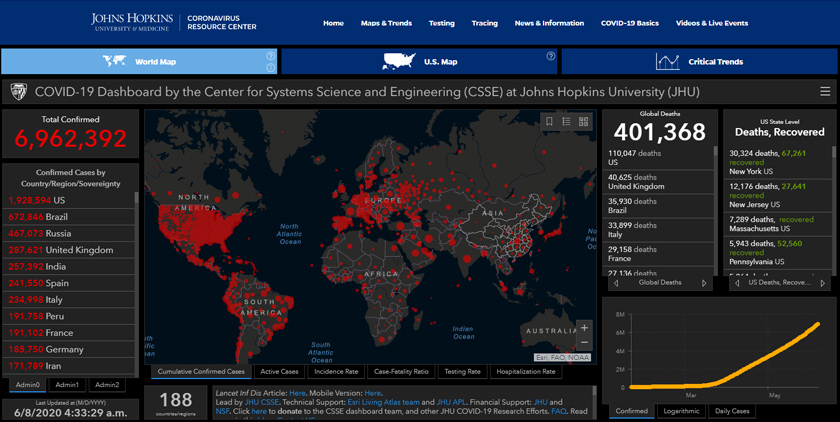This screenshot has width=840, height=422.
Task: Open COVID-19 Basics menu
Action: pyautogui.click(x=629, y=23)
